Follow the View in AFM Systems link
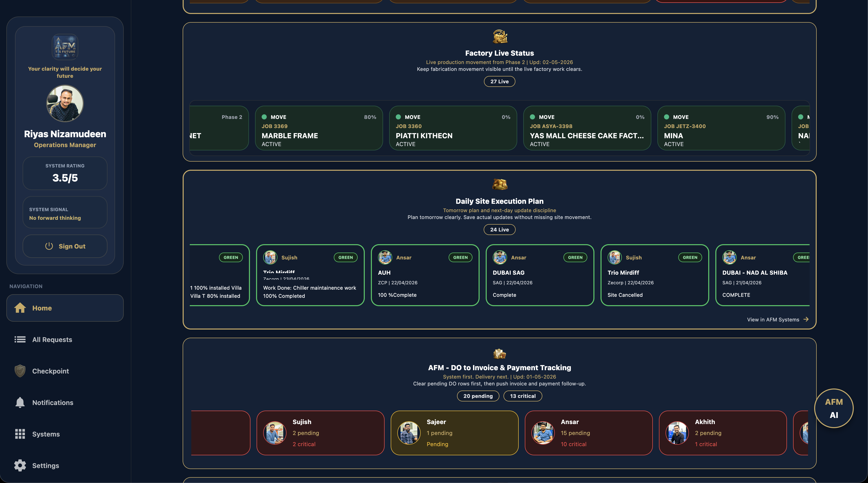 tap(778, 320)
